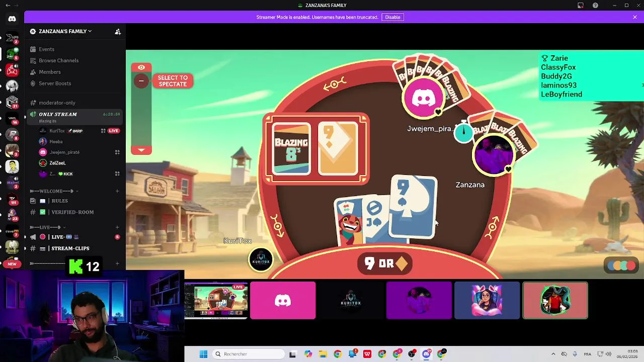Click the SELECT TO SPECTATE label
The width and height of the screenshot is (644, 362).
click(x=173, y=81)
